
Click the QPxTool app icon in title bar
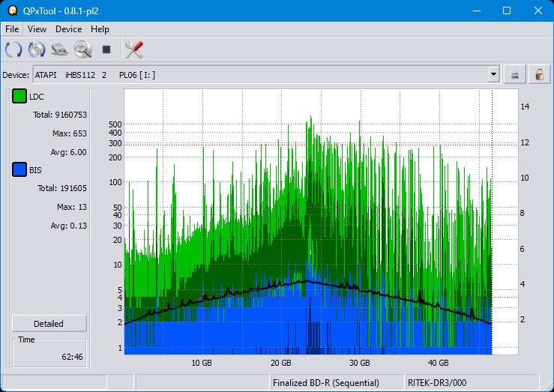coord(12,10)
